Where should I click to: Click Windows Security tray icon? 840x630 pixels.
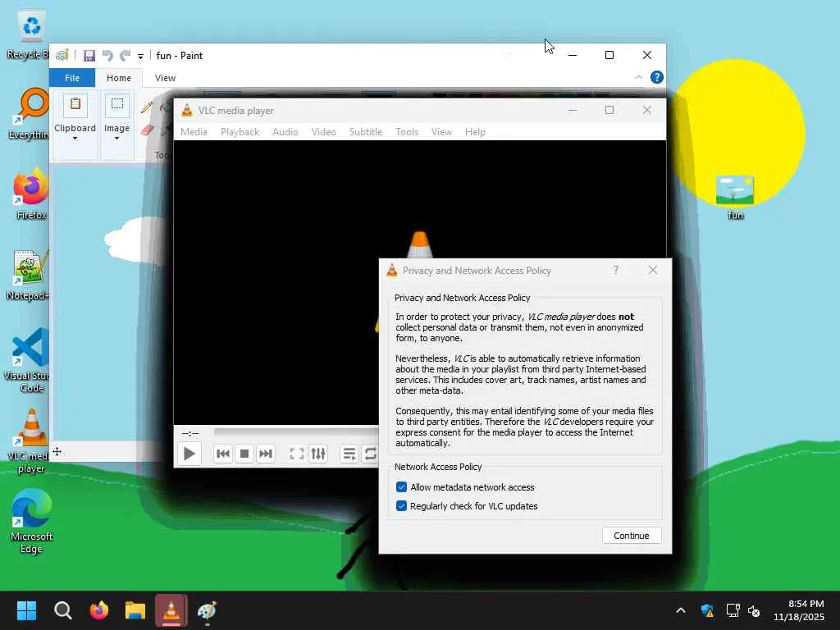707,610
